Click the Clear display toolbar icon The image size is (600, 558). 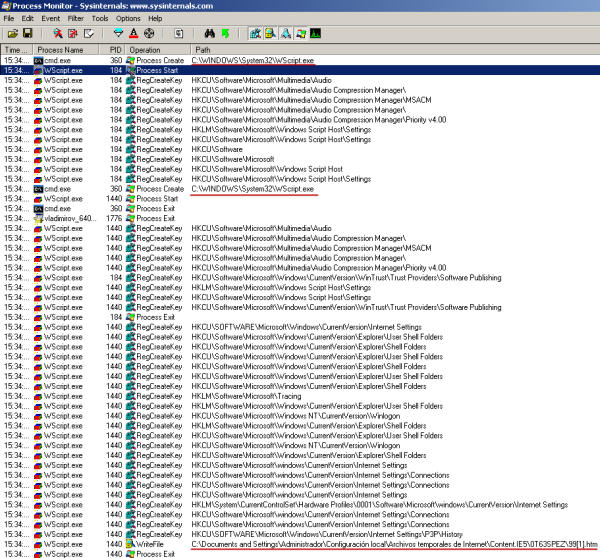point(89,34)
